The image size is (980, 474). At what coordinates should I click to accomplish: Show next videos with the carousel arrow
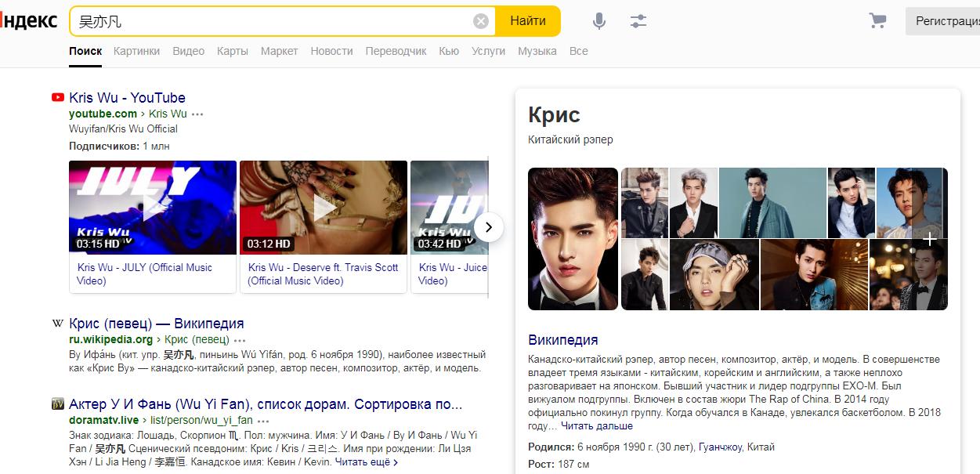pyautogui.click(x=489, y=227)
